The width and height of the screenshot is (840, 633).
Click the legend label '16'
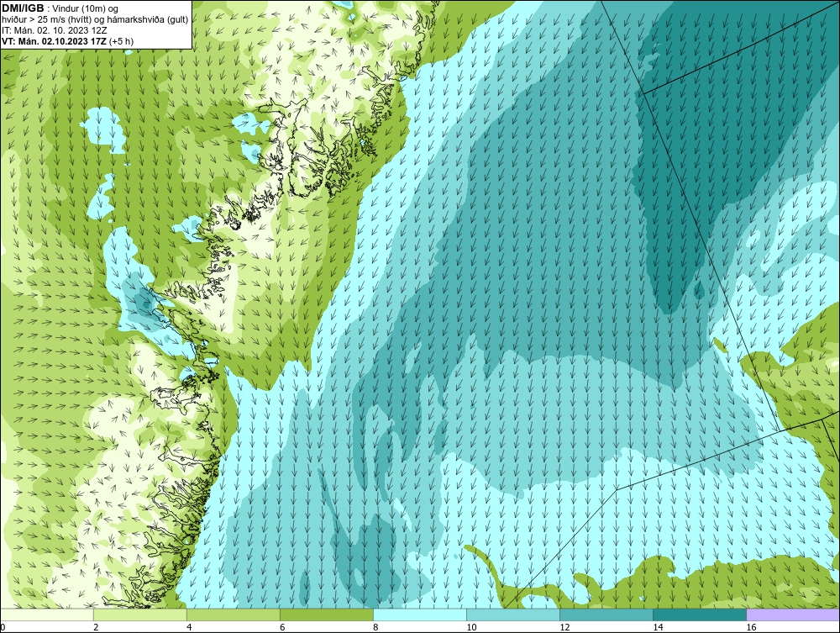click(751, 627)
